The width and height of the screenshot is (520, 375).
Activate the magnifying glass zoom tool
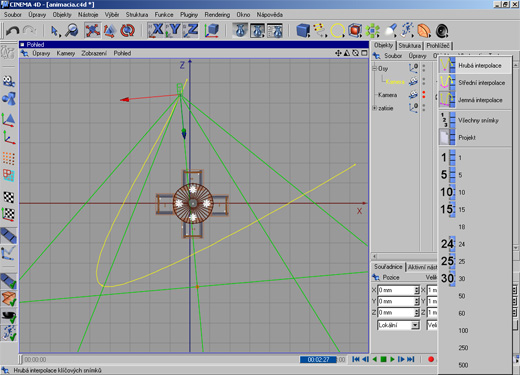point(71,31)
